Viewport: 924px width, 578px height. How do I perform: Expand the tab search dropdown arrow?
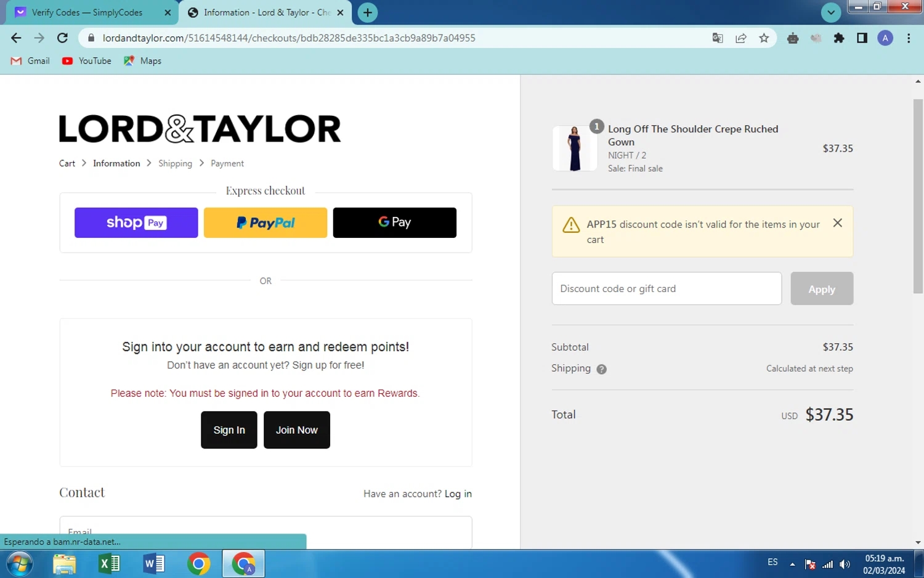click(830, 12)
